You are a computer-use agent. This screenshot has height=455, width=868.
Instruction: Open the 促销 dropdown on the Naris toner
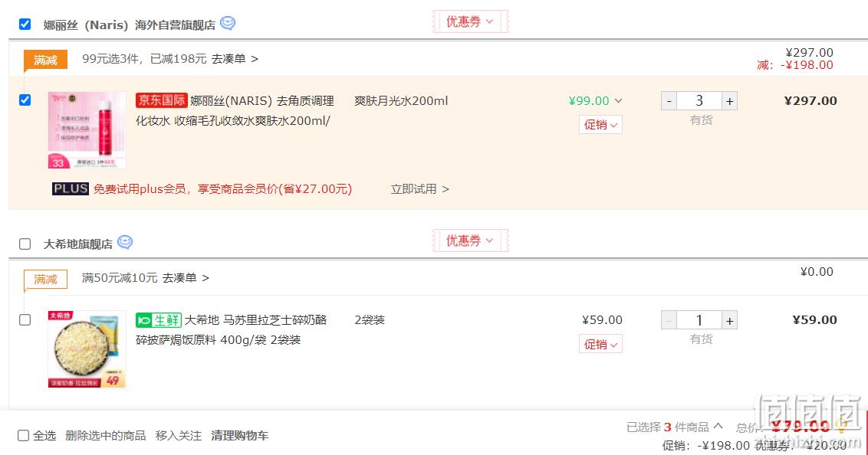click(x=600, y=125)
